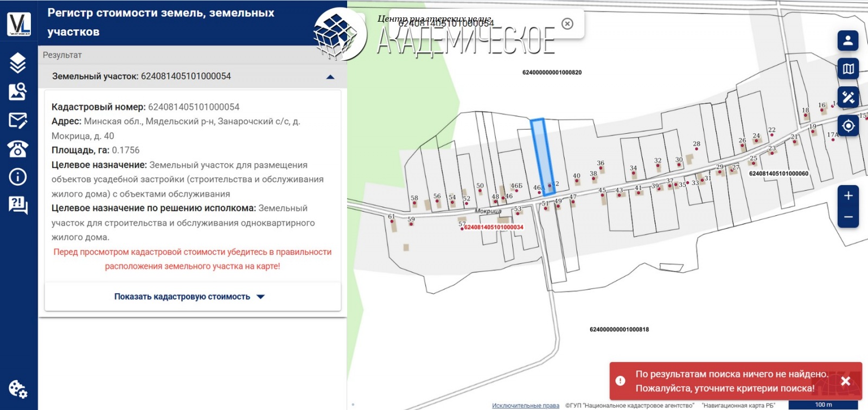This screenshot has width=868, height=410.
Task: Open the feedback mail icon
Action: coord(18,120)
